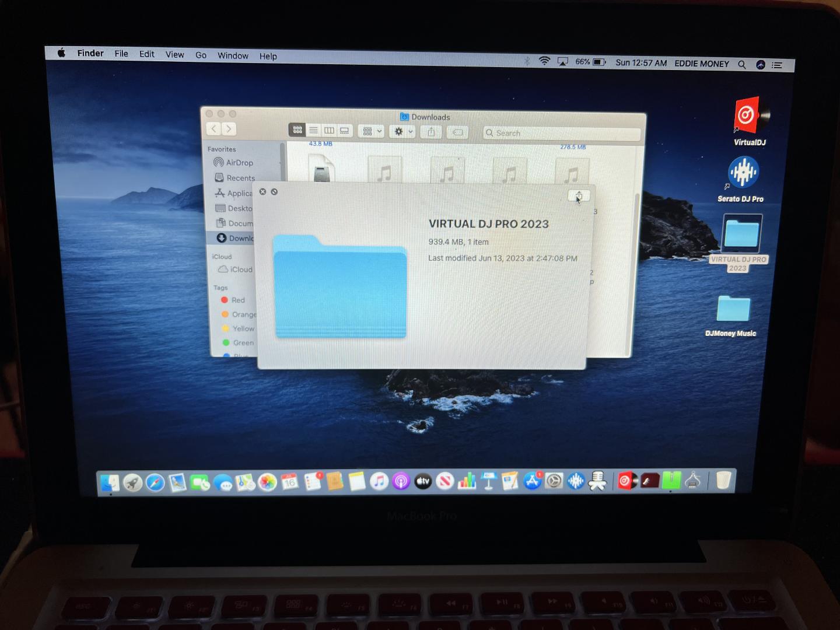Switch Finder to gallery view
The image size is (840, 630).
click(345, 131)
